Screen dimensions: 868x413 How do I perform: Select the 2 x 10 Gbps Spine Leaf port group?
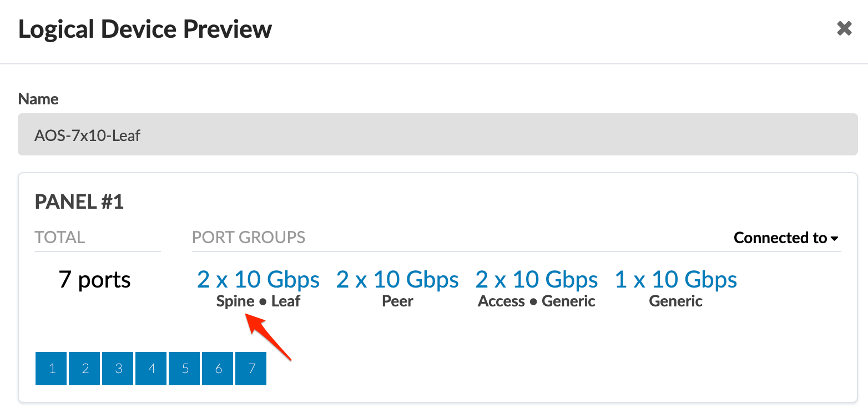click(x=258, y=280)
